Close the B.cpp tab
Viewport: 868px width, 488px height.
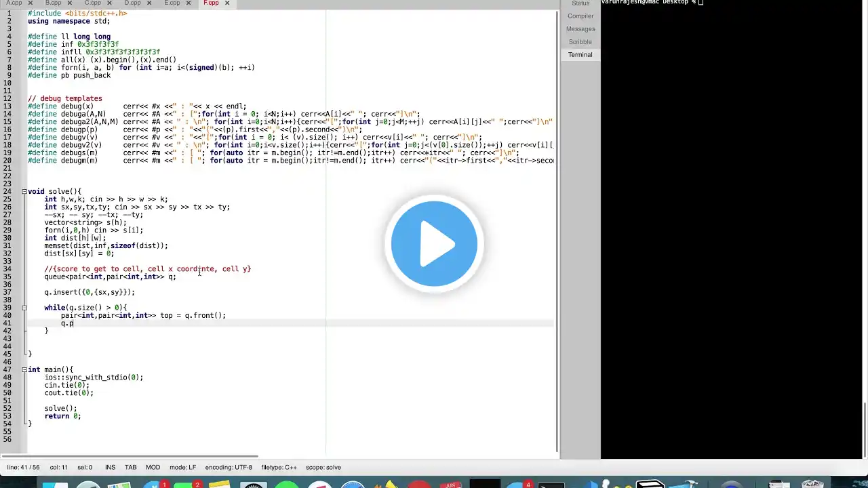pos(70,3)
